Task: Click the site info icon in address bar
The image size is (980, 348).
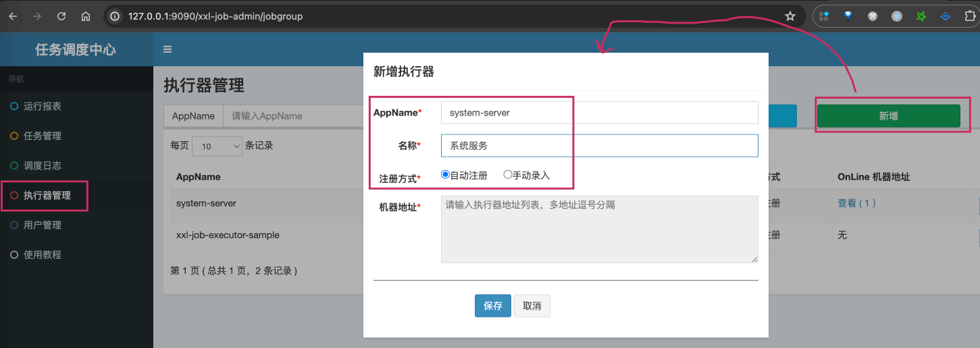Action: 115,16
